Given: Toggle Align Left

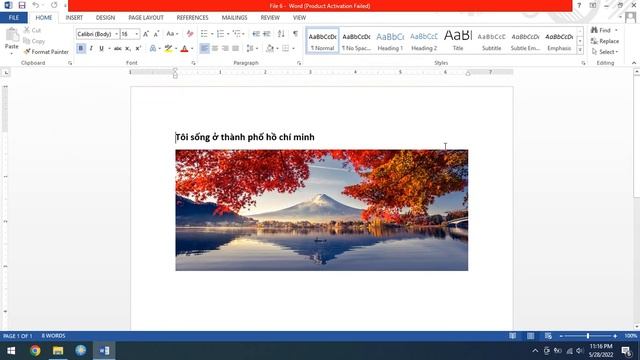Looking at the screenshot, I should click(x=204, y=49).
